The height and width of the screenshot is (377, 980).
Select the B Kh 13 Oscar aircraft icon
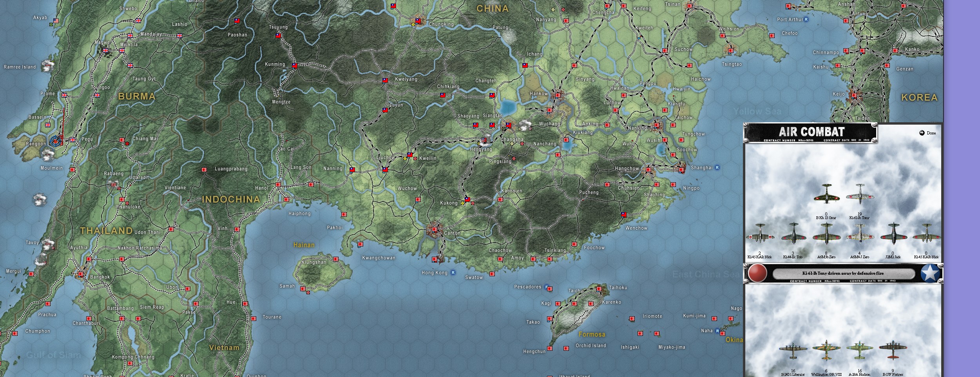826,194
